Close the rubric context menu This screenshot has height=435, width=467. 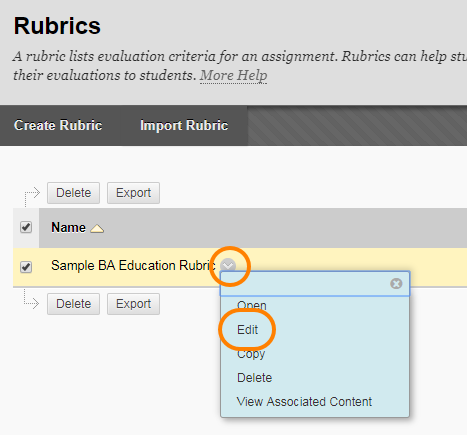396,284
